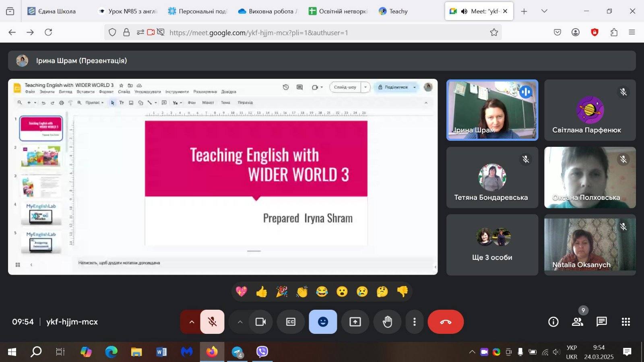Switch to the Урок №85 tab

128,11
